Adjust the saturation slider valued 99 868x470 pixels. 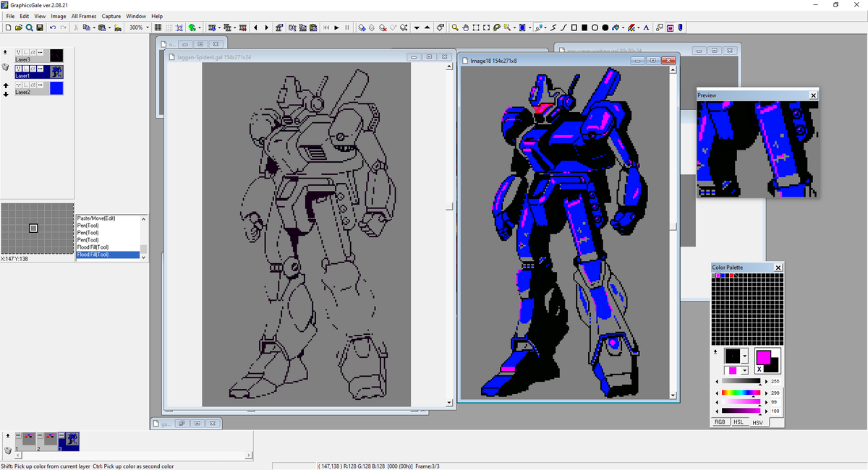[741, 402]
